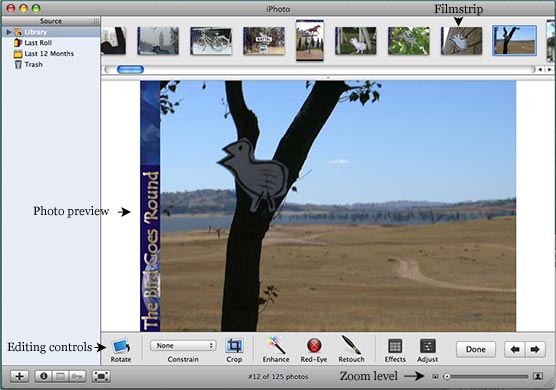Click the '#12 of 125 photos' status text

coord(278,377)
